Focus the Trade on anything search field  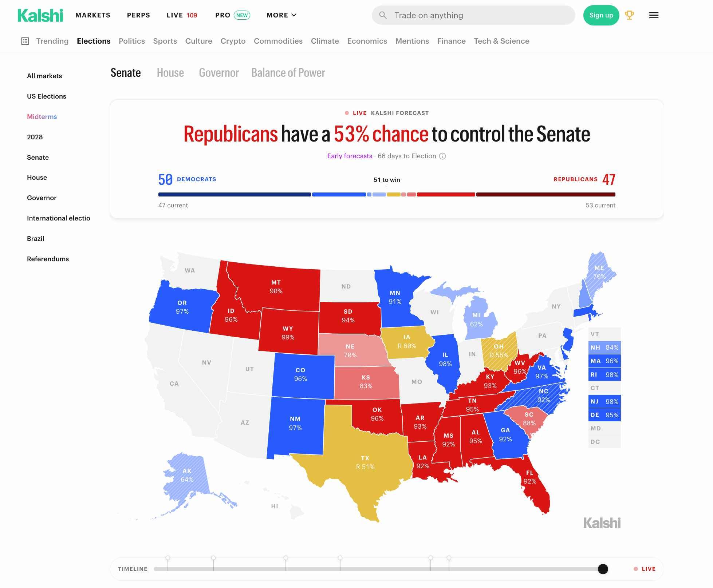click(473, 15)
